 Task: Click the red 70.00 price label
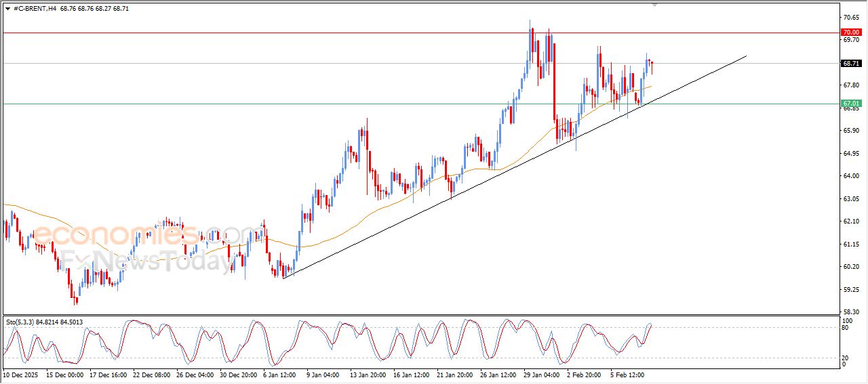point(850,33)
